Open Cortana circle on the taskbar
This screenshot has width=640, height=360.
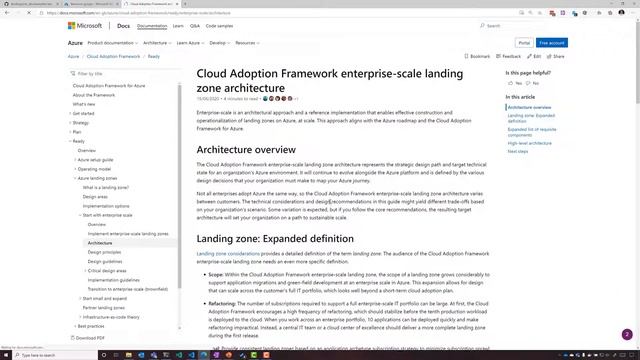coord(104,355)
